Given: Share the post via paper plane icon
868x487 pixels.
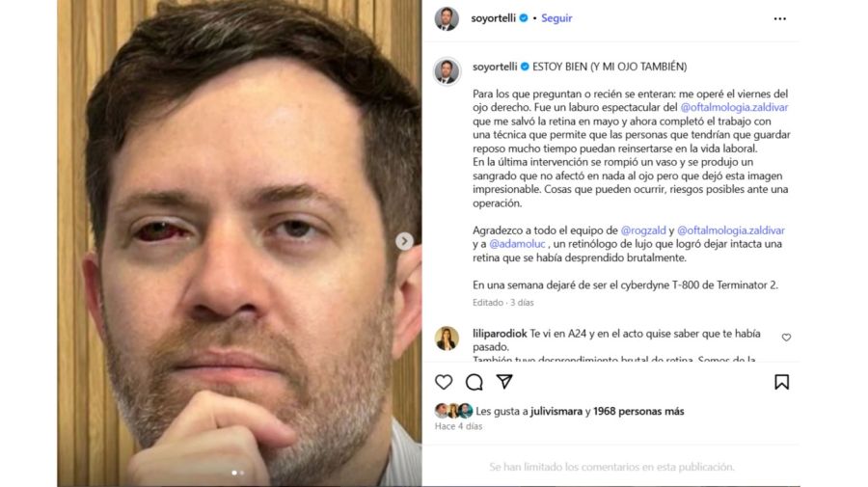Looking at the screenshot, I should click(504, 381).
